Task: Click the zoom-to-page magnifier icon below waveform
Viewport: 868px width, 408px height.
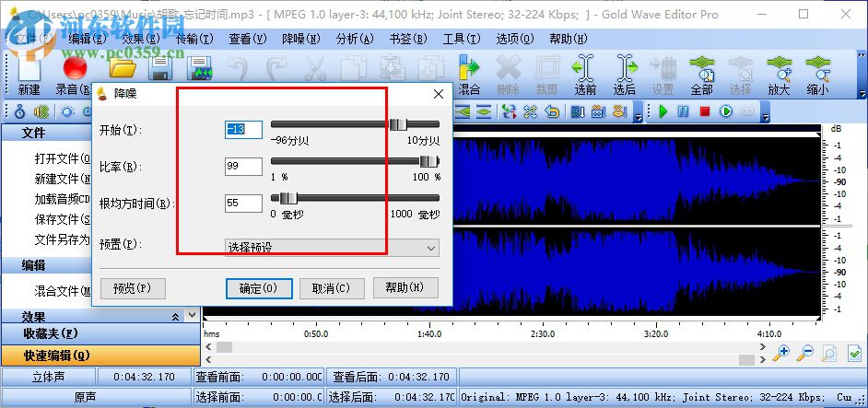Action: point(828,353)
